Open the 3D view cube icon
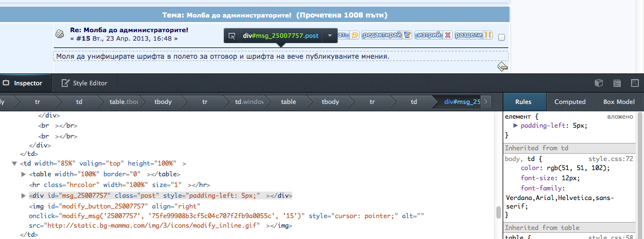 point(599,83)
